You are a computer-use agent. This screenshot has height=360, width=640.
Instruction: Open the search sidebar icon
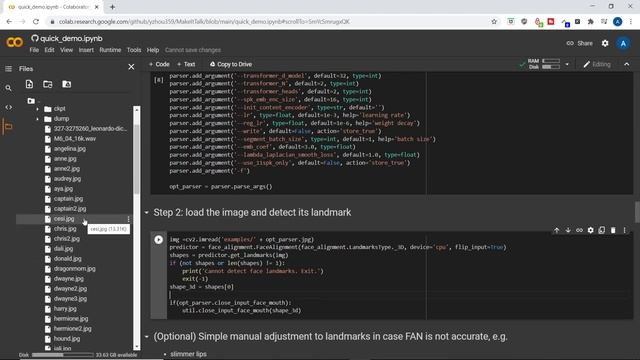(8, 88)
